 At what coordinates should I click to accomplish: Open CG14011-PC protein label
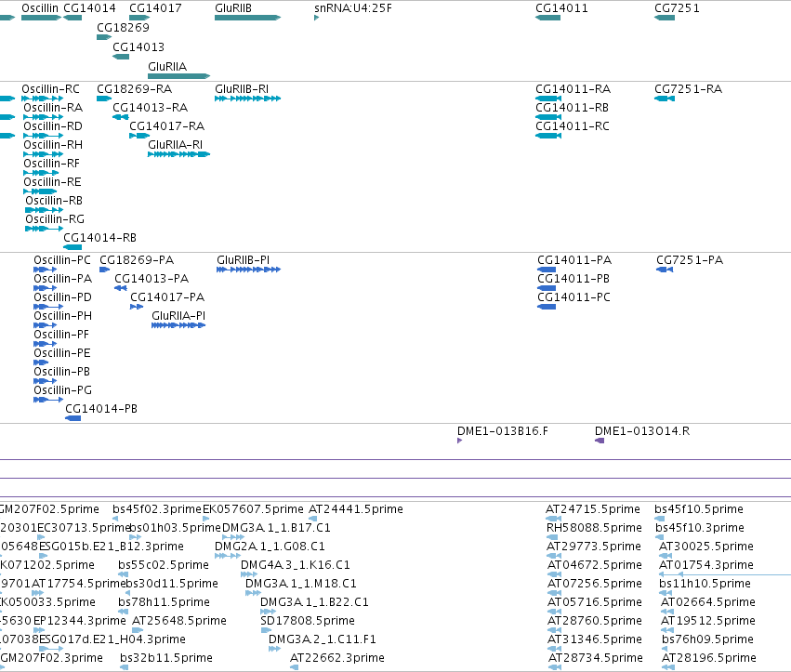(574, 297)
